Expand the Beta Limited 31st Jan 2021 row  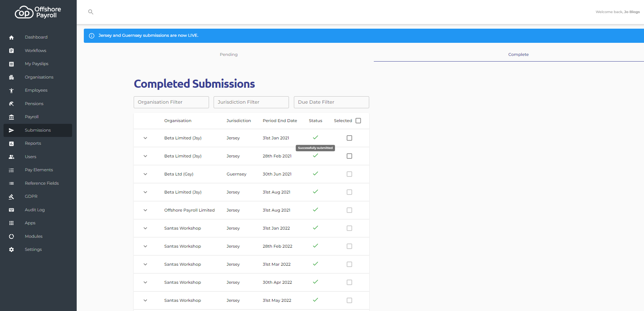[x=145, y=138]
